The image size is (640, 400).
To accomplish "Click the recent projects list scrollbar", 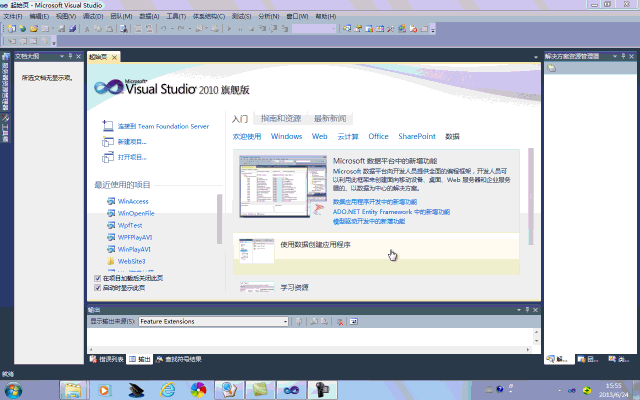I will pos(220,219).
